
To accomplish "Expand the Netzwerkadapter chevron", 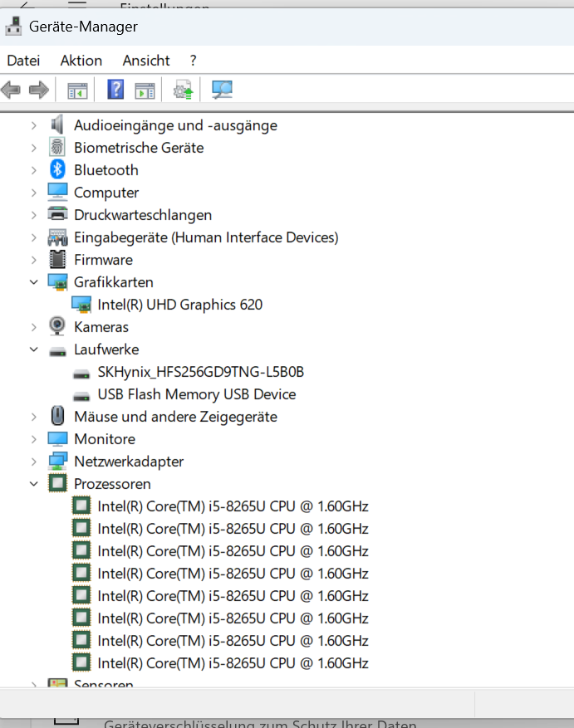I will tap(33, 462).
